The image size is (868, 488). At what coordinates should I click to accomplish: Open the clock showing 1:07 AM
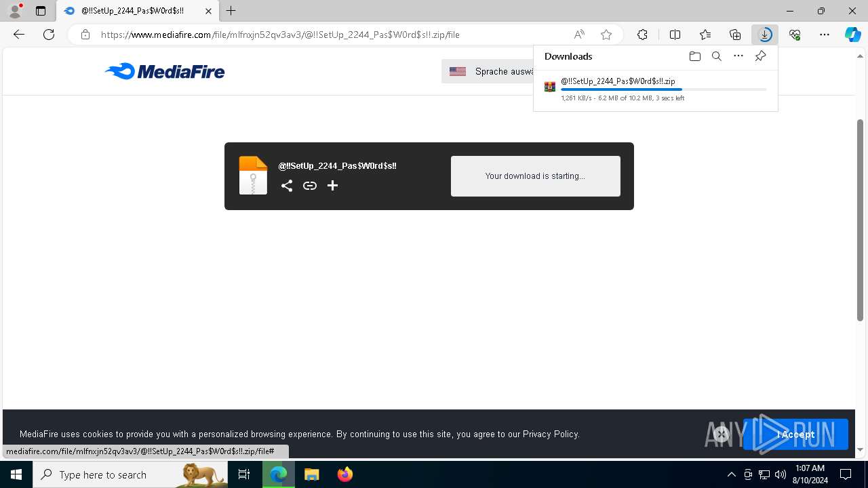810,474
